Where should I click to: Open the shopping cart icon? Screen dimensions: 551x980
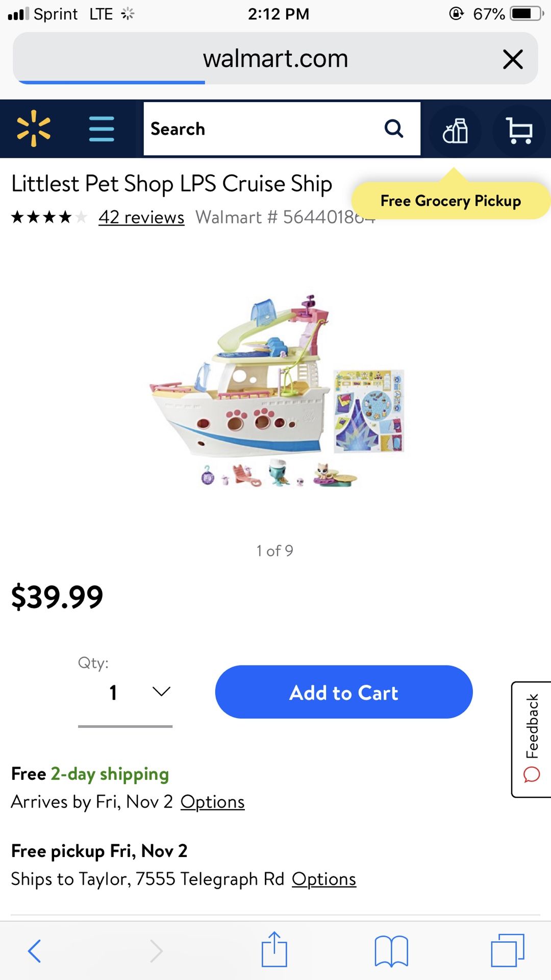519,131
